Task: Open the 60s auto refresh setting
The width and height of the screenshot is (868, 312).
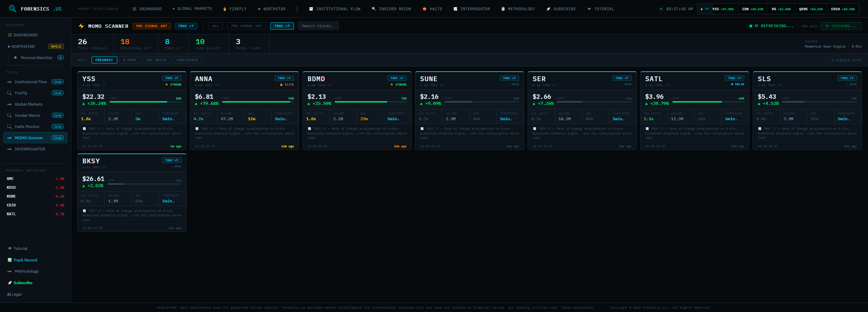Action: (810, 26)
